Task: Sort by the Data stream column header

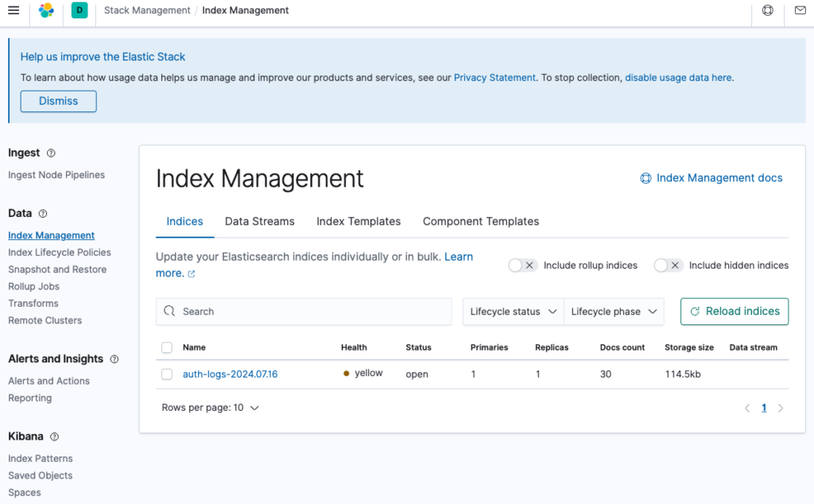Action: coord(754,347)
